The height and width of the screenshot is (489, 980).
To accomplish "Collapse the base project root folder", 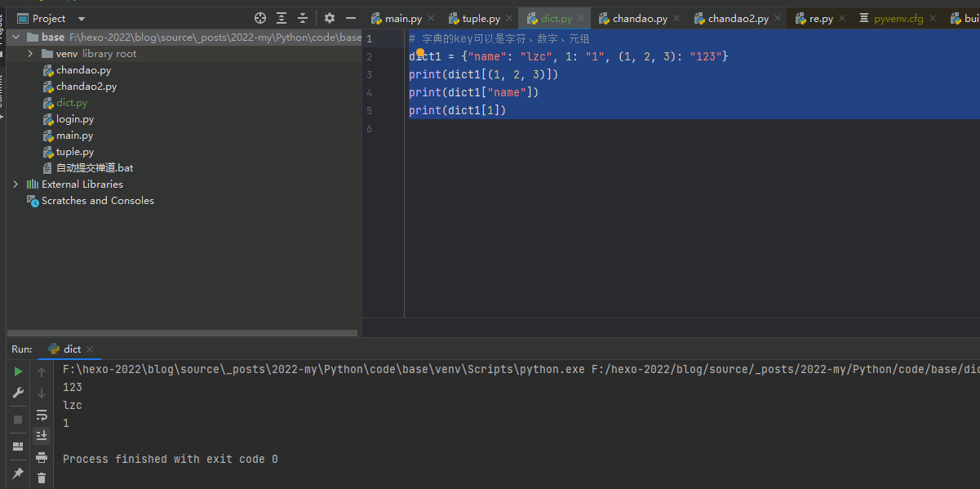I will coord(16,38).
